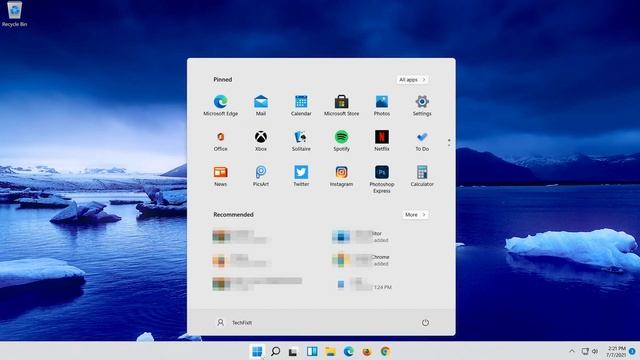Launch the Calendar app
Screen dimensions: 640x360
[x=301, y=105]
